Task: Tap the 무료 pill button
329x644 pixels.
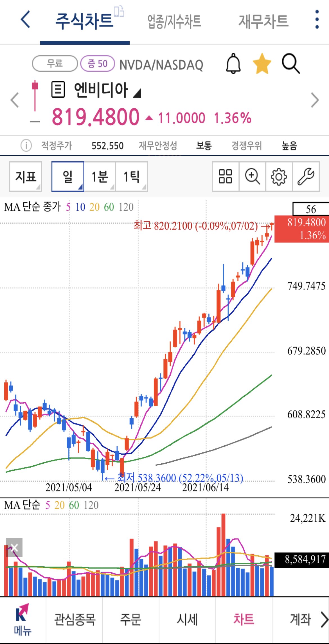Action: point(55,64)
